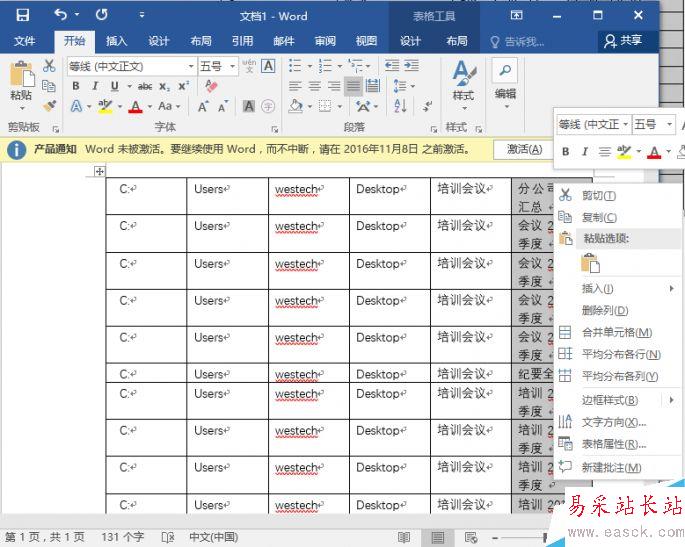Open the font name combo box

tap(131, 66)
